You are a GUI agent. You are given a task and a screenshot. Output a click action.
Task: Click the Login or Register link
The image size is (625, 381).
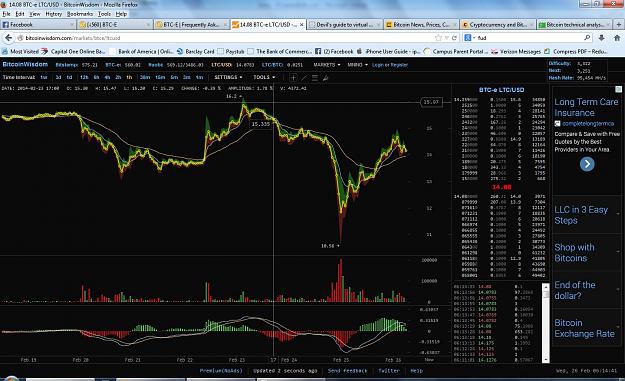click(x=390, y=65)
